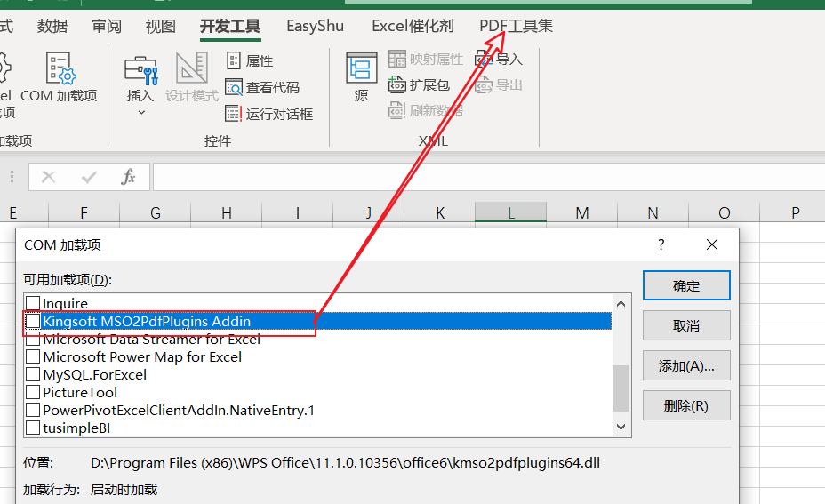Click 确定 in COM add-ins dialog
This screenshot has height=504, width=825.
(x=686, y=285)
